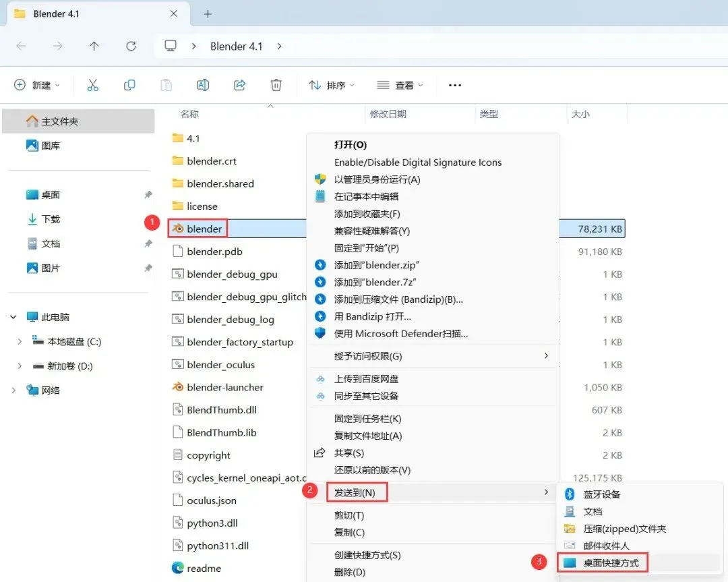Screen dimensions: 728x582
Task: Click chevron before Blender 4.1 in address bar
Action: pos(193,46)
